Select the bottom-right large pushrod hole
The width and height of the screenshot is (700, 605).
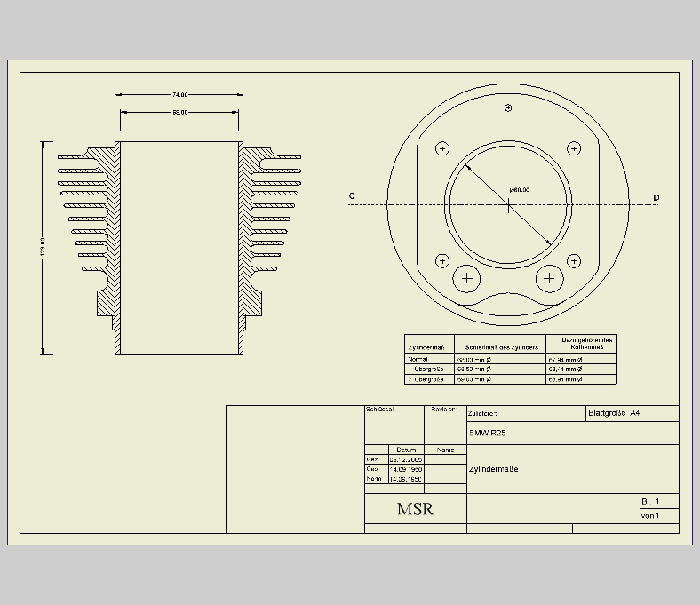click(x=549, y=279)
